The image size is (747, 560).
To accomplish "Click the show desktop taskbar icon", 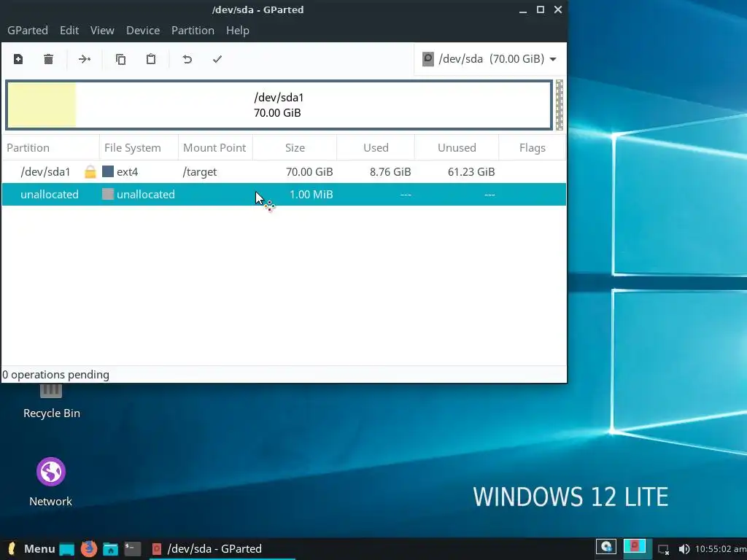I will [66, 549].
